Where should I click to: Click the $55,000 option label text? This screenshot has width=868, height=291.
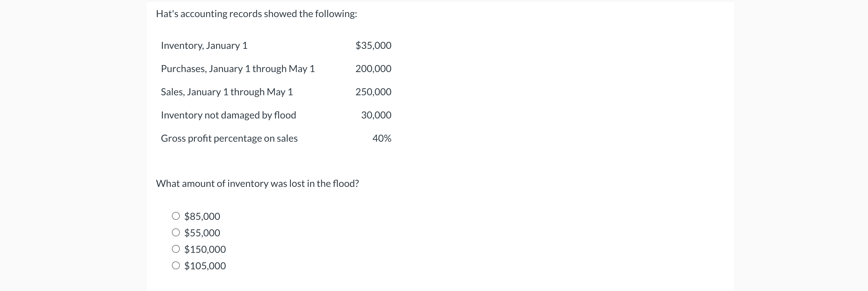pos(202,233)
